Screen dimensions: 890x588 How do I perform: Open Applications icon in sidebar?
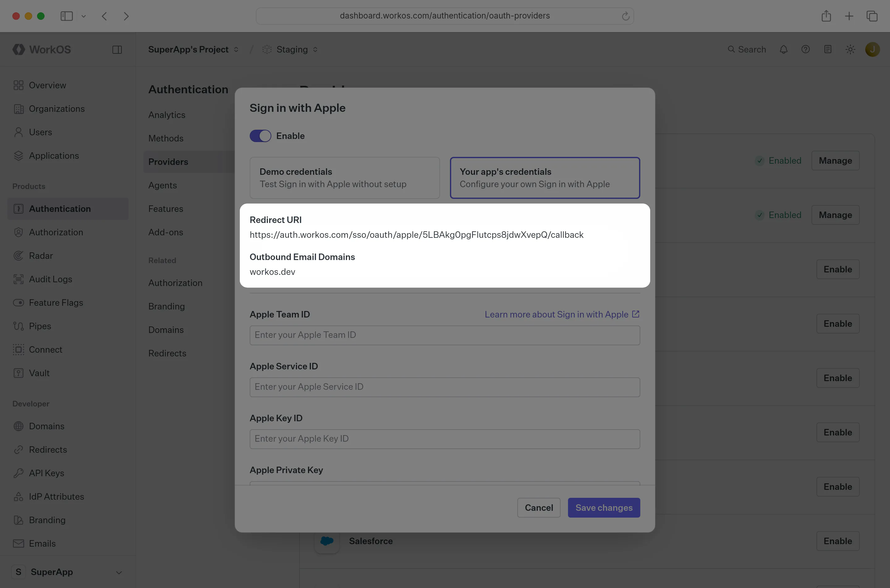tap(18, 156)
